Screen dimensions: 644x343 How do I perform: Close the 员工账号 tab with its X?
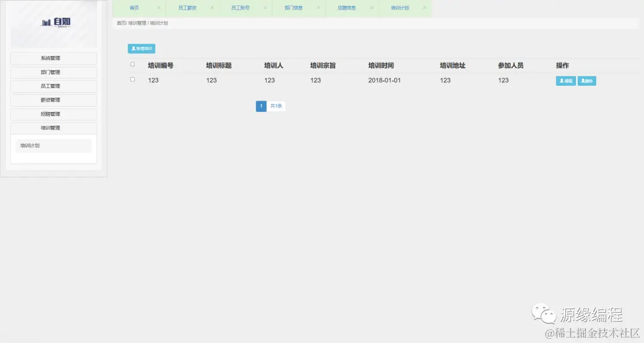(x=265, y=8)
